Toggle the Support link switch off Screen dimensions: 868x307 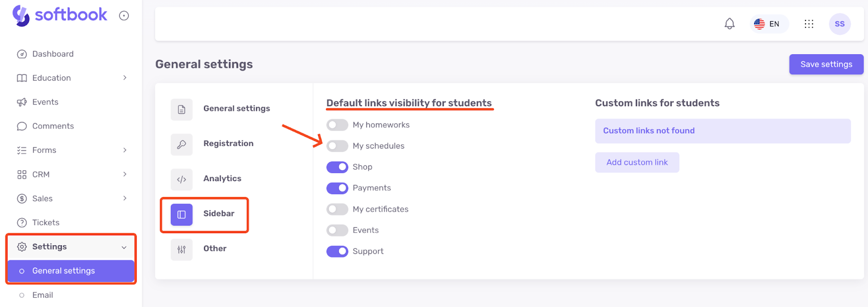click(x=337, y=252)
